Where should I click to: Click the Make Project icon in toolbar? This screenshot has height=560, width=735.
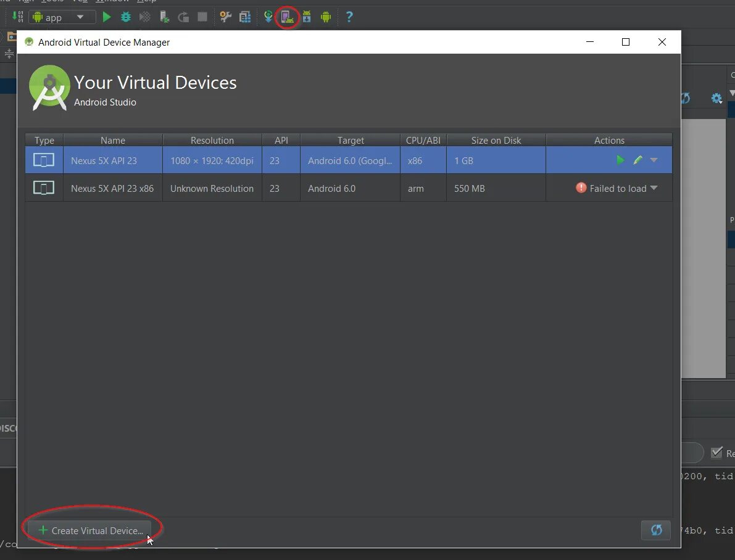tap(17, 17)
